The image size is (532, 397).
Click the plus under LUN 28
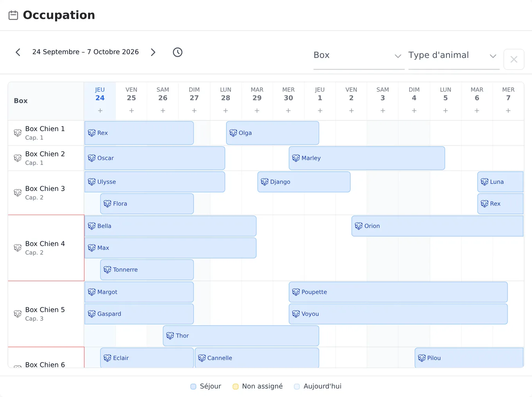226,111
